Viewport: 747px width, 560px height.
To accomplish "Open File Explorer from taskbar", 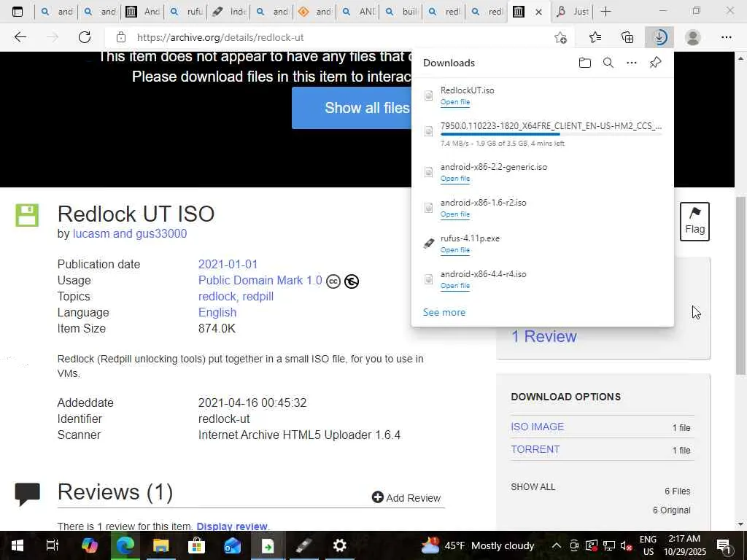I will 160,545.
